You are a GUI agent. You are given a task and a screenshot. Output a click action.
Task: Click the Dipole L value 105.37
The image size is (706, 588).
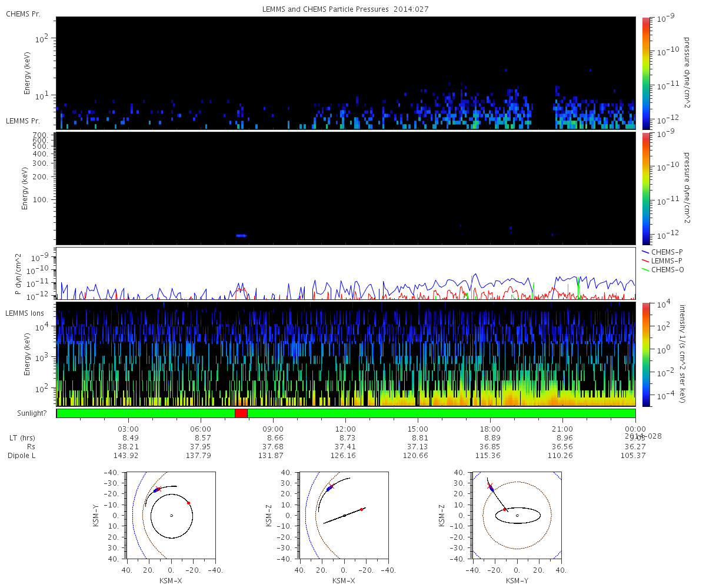coord(633,456)
